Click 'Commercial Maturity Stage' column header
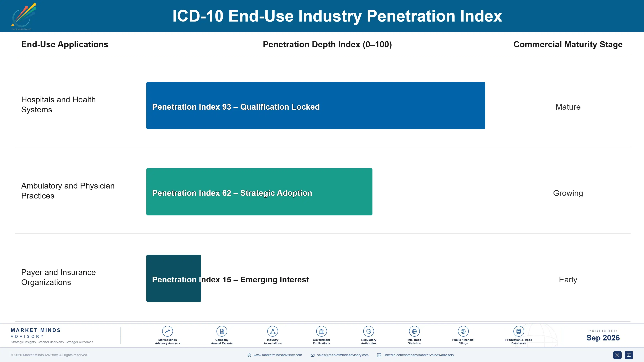Image resolution: width=644 pixels, height=362 pixels. (x=568, y=44)
